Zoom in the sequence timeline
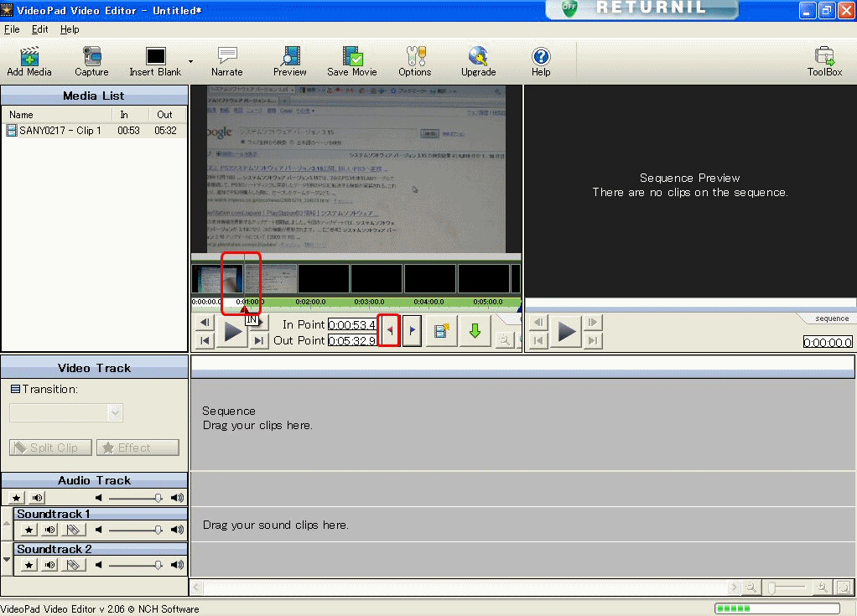Screen dimensions: 857x616 point(822,588)
